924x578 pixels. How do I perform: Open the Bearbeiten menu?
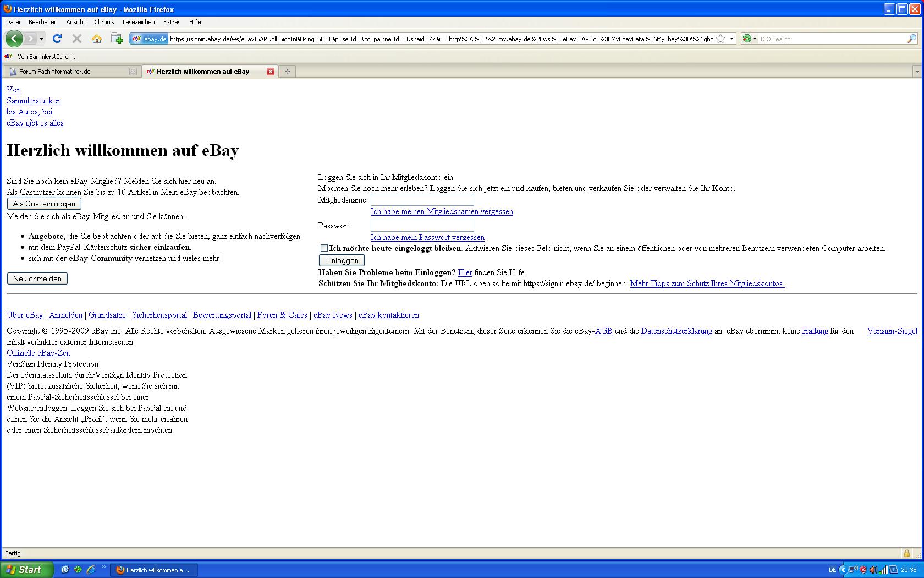coord(43,22)
